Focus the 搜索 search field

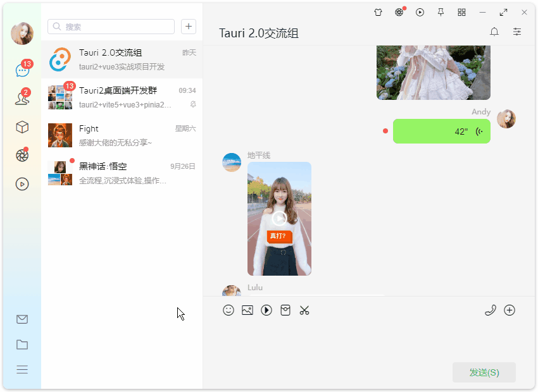pyautogui.click(x=111, y=27)
